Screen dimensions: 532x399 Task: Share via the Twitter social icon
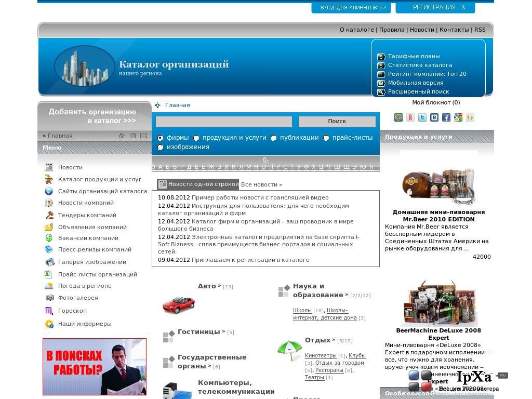422,117
